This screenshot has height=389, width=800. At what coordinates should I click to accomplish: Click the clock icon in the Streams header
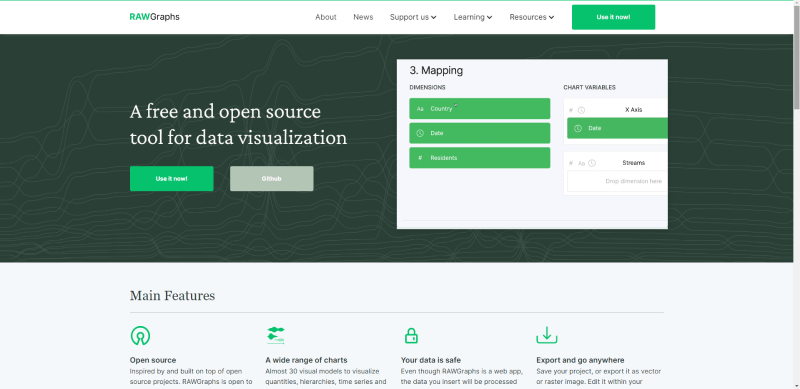tap(592, 163)
